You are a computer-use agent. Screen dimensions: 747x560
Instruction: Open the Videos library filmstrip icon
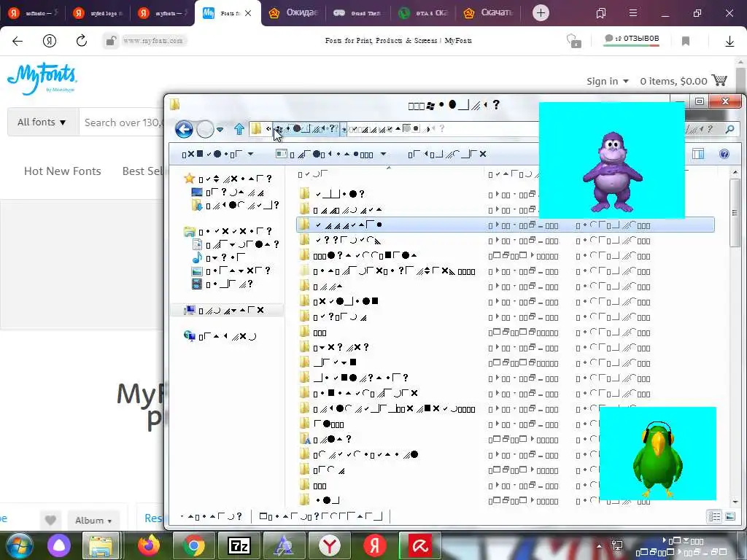[197, 284]
